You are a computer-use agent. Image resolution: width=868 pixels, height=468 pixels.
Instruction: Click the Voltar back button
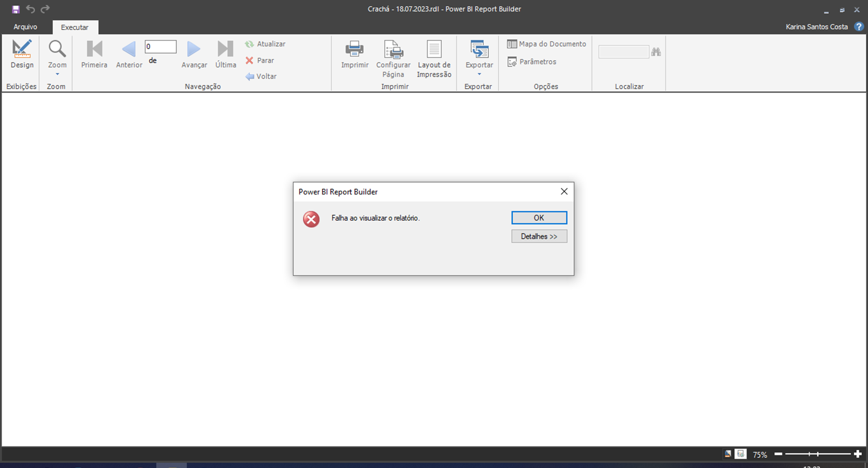(x=261, y=76)
